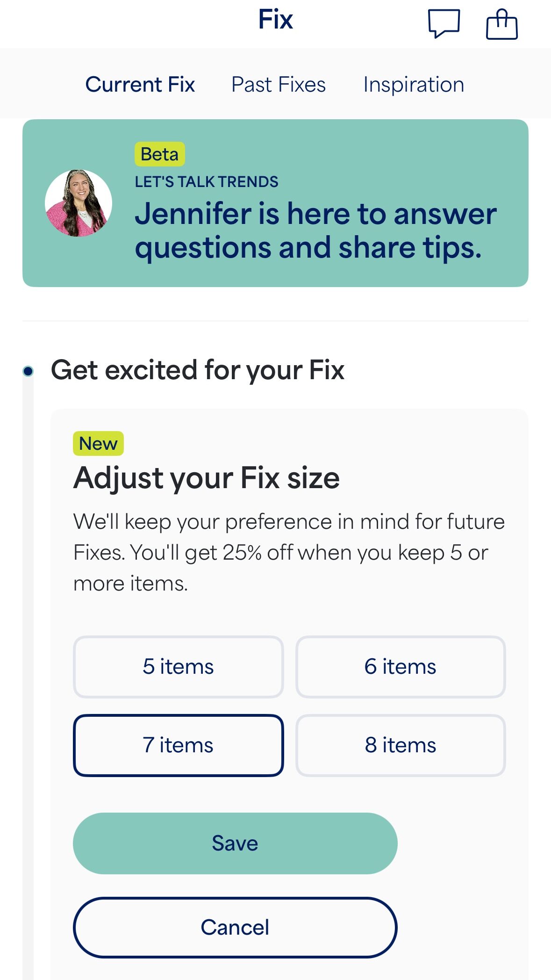This screenshot has width=551, height=980.
Task: Switch to the Current Fix tab
Action: 140,85
